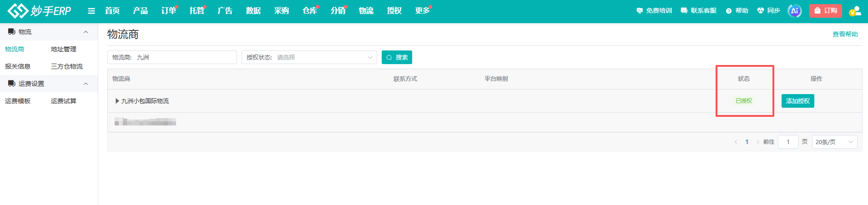
Task: Open the 广告 menu
Action: click(x=225, y=11)
